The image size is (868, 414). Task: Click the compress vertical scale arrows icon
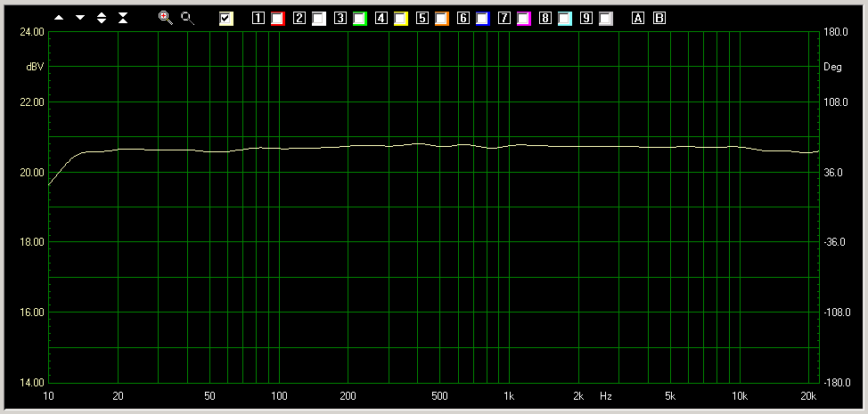click(x=123, y=18)
